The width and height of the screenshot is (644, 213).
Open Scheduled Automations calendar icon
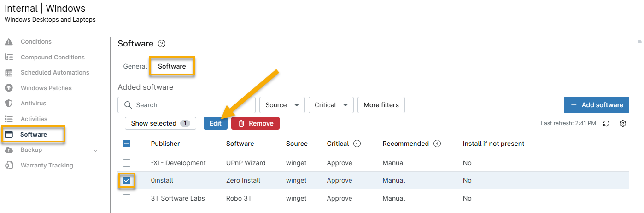click(x=9, y=73)
